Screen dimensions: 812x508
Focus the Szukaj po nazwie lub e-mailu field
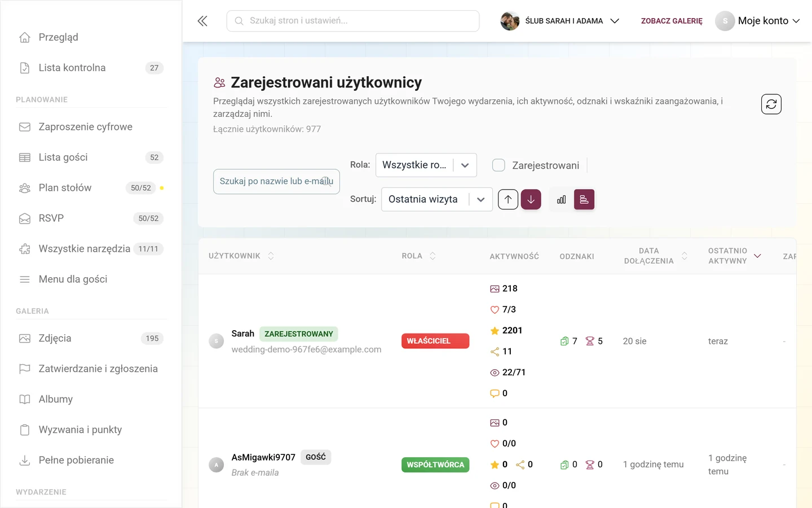click(276, 181)
